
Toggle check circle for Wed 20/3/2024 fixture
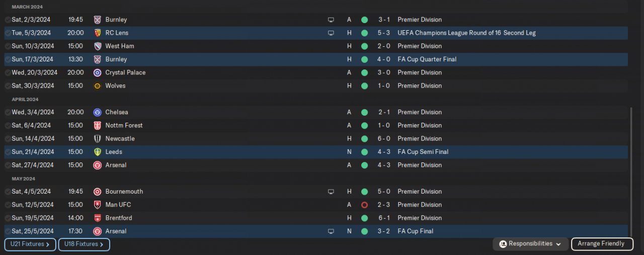click(x=8, y=72)
